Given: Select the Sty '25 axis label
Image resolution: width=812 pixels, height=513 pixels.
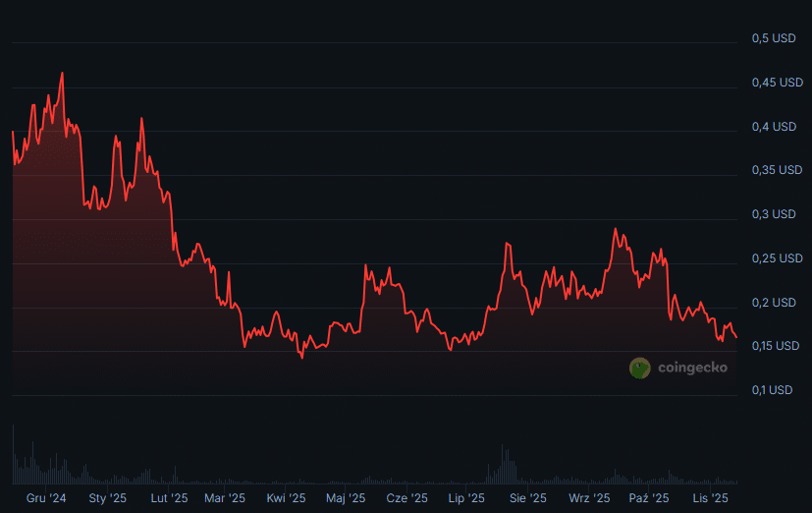Looking at the screenshot, I should coord(107,499).
